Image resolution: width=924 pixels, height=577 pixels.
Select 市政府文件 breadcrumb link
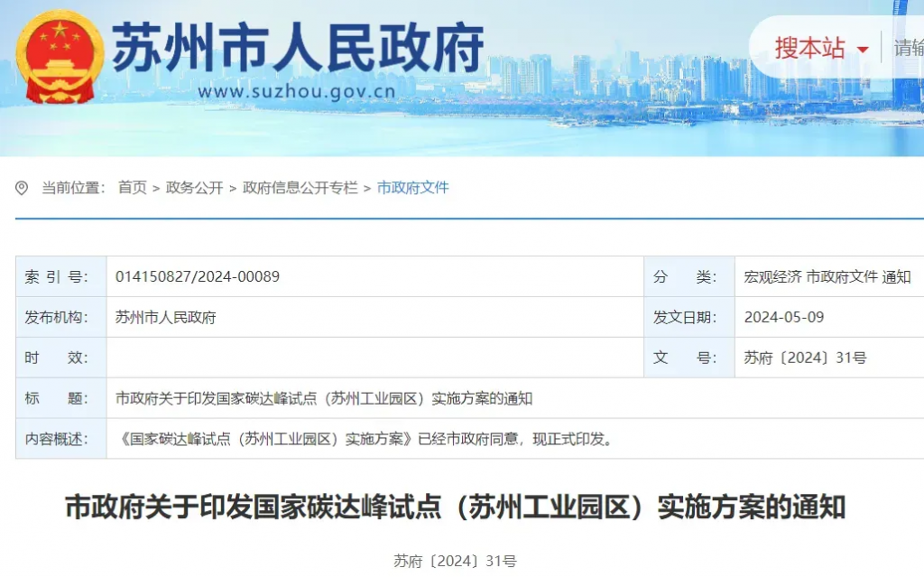(412, 188)
